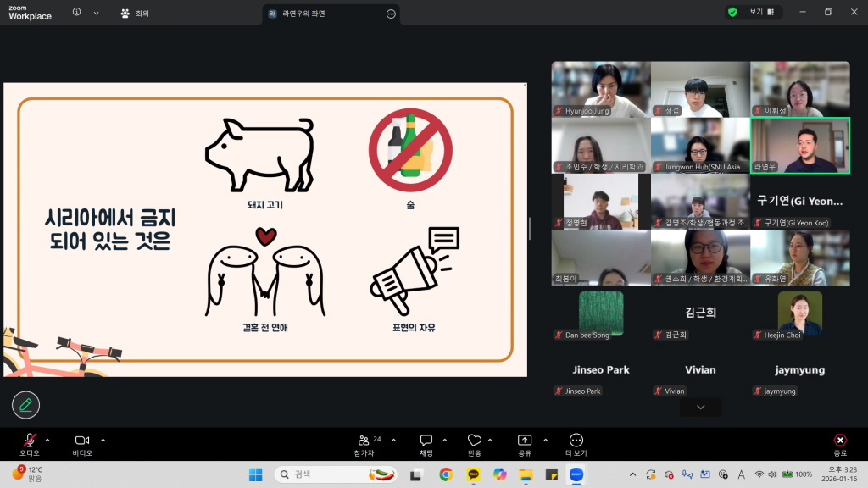868x488 pixels.
Task: Expand the video options arrow beside 비디오
Action: click(103, 440)
